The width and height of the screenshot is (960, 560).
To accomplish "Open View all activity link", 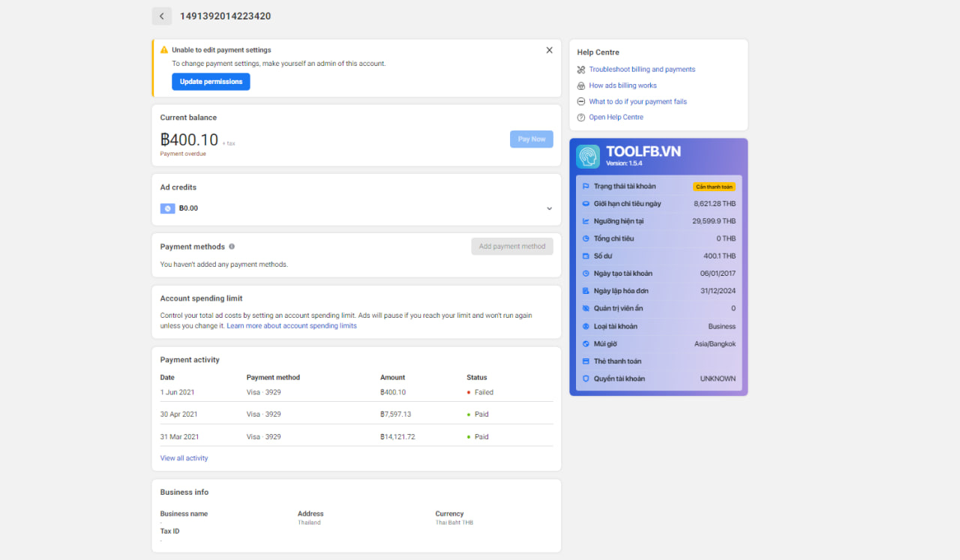I will (184, 458).
